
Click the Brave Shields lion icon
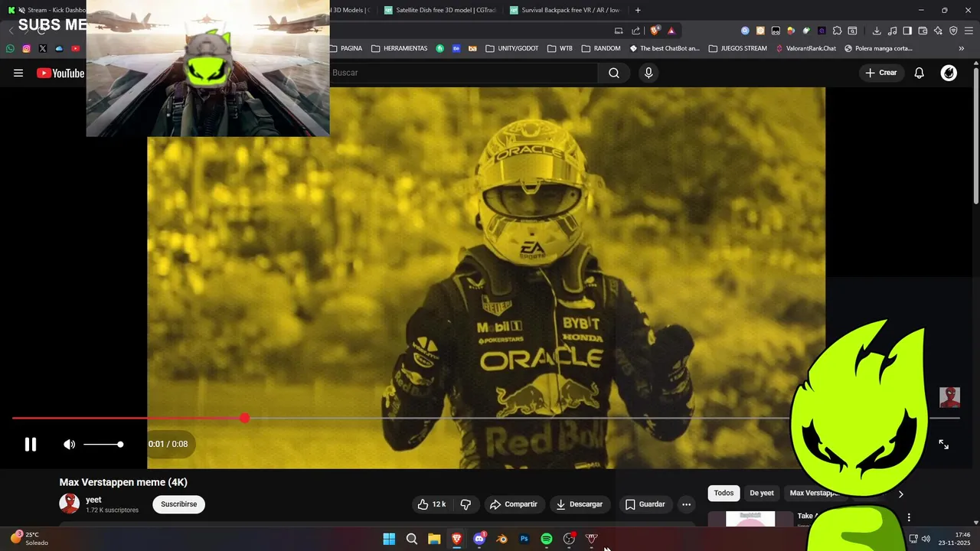pyautogui.click(x=655, y=31)
